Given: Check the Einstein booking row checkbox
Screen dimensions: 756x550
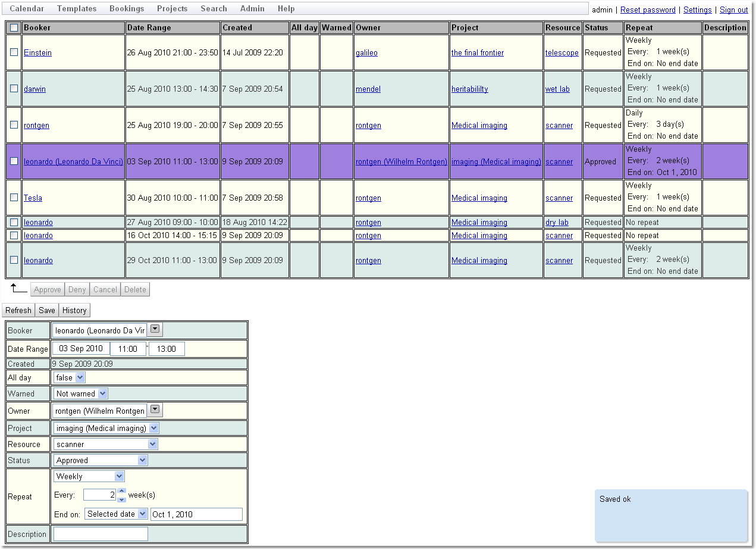Looking at the screenshot, I should tap(14, 52).
